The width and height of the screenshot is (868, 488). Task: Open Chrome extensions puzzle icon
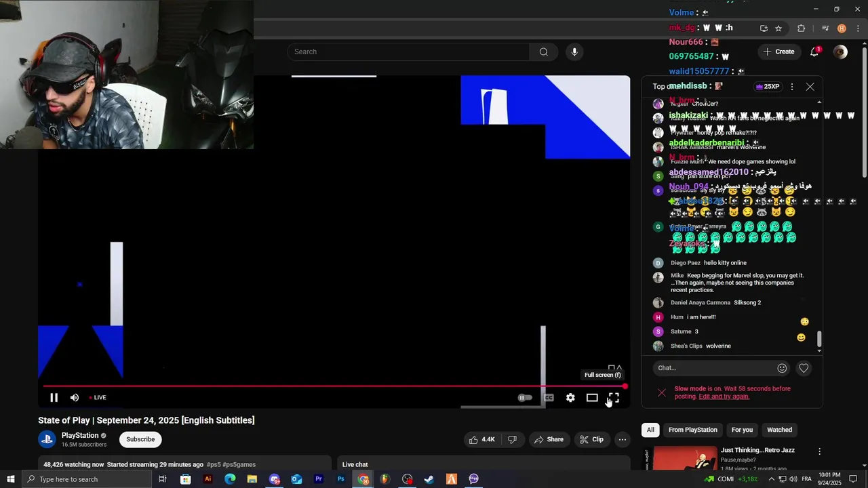click(x=802, y=28)
